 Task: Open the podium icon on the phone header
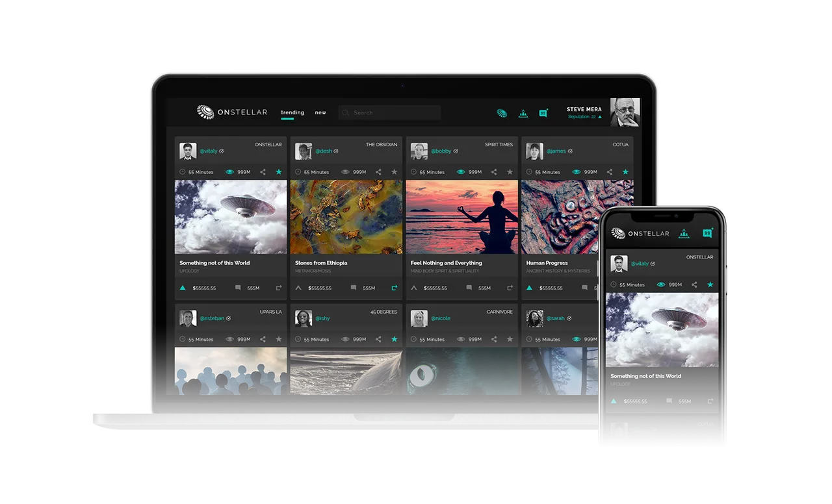tap(684, 233)
